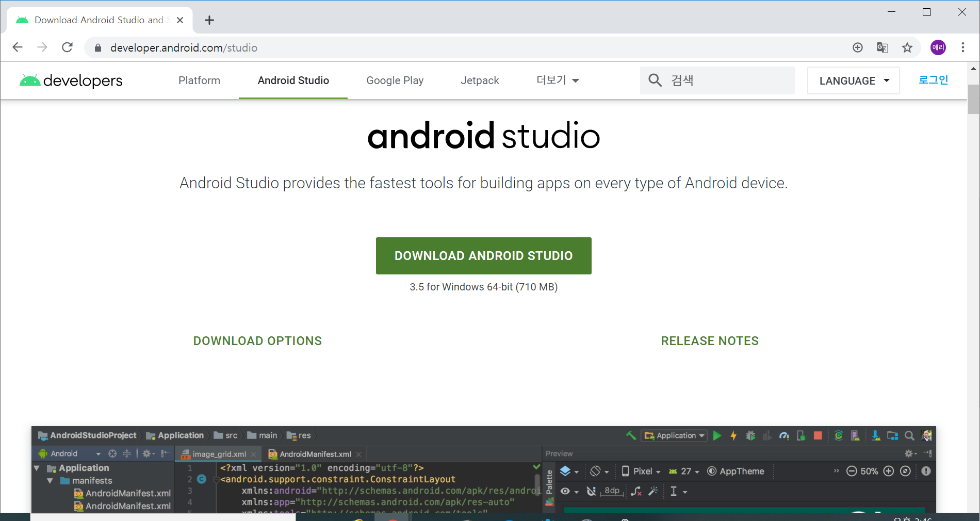The width and height of the screenshot is (980, 521).
Task: Click the 로그인 sign-in link
Action: 934,80
